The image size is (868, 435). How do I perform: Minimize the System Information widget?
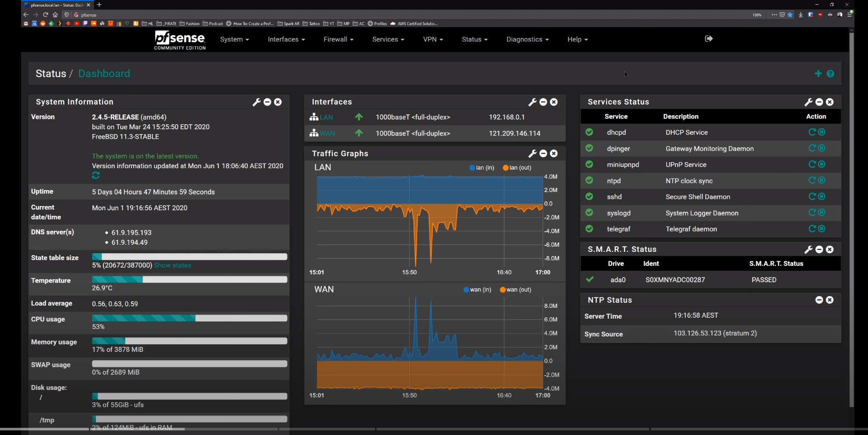pos(268,102)
